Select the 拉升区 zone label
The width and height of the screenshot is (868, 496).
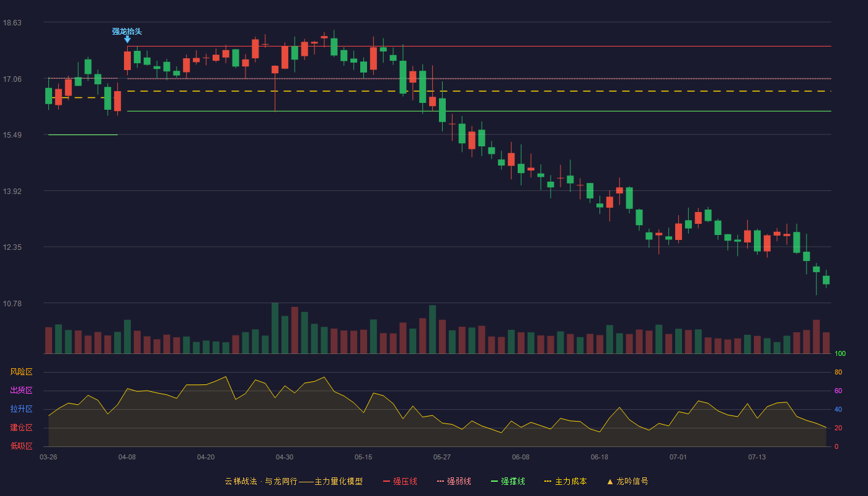tap(21, 409)
